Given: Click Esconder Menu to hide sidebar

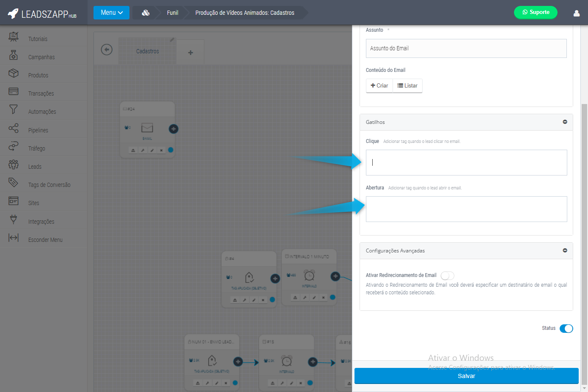Looking at the screenshot, I should 45,240.
